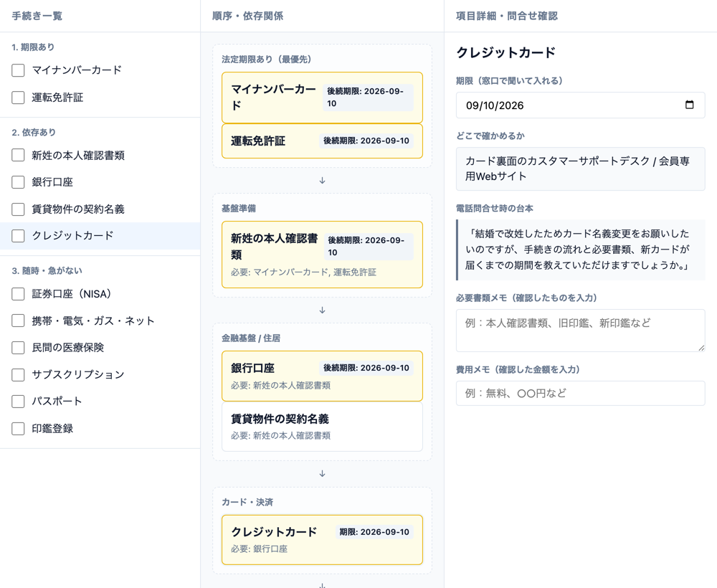Click the 法定期限あり（最優先） group heading
The width and height of the screenshot is (717, 588).
[266, 59]
